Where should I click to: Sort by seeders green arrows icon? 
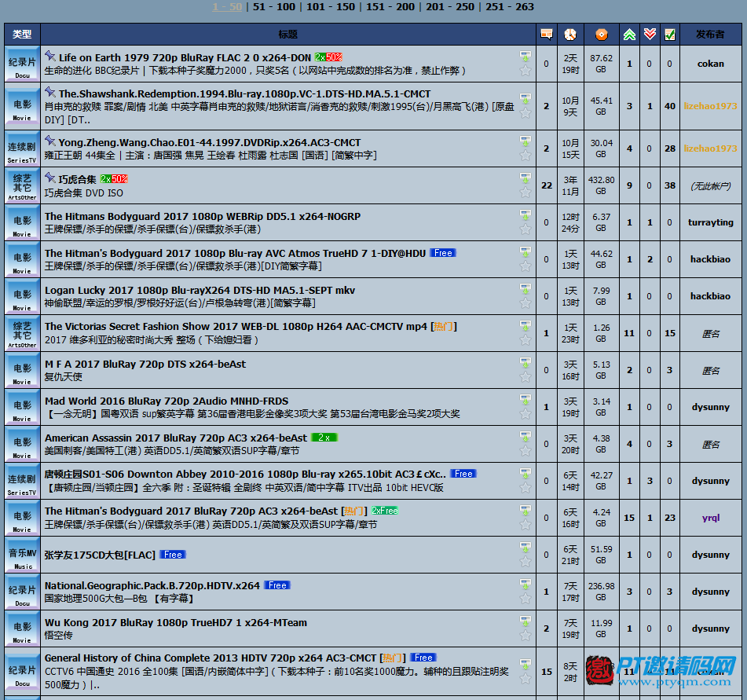click(629, 34)
